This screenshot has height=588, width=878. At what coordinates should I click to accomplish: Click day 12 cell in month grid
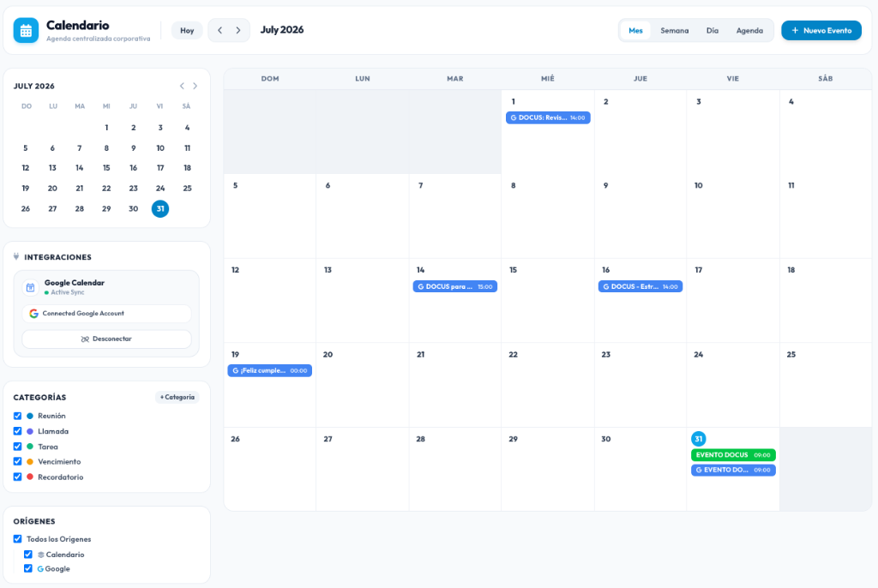coord(270,301)
